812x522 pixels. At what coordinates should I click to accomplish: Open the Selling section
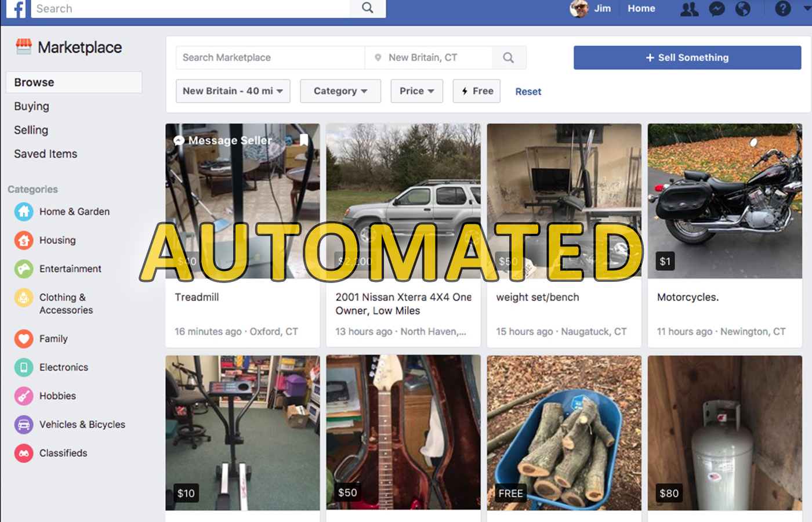point(31,130)
